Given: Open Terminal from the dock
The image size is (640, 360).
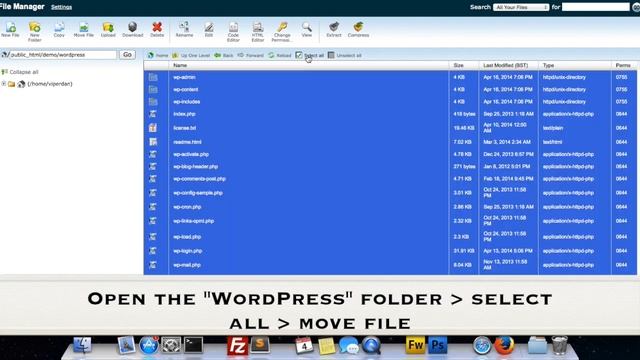Looking at the screenshot, I should click(193, 345).
